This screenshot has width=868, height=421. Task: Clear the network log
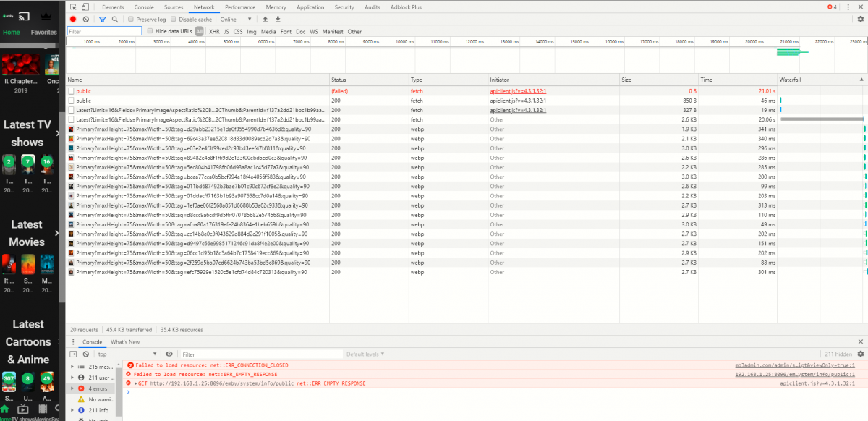point(85,20)
